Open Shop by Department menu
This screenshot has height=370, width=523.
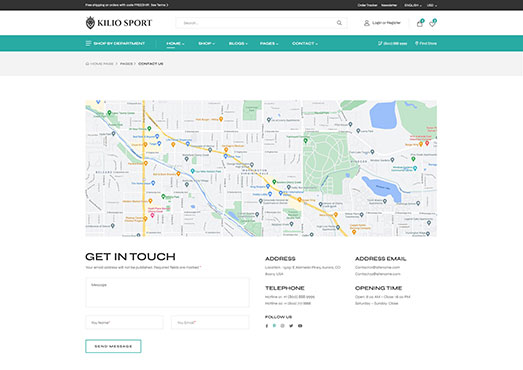point(115,43)
